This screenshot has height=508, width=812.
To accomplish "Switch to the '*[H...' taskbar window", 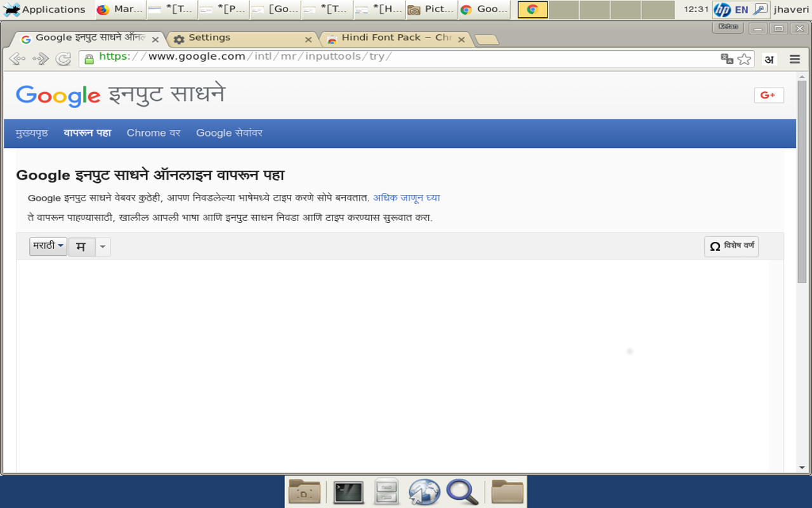I will [x=379, y=10].
